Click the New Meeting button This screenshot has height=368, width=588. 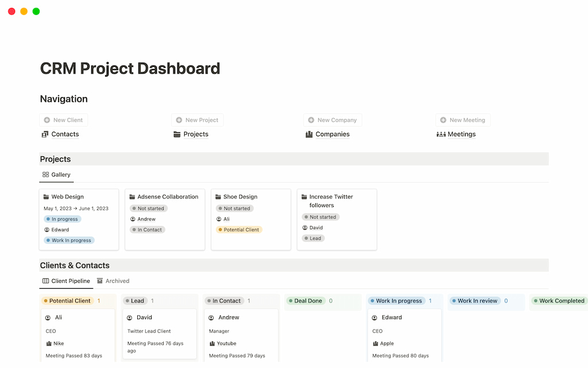(x=463, y=120)
